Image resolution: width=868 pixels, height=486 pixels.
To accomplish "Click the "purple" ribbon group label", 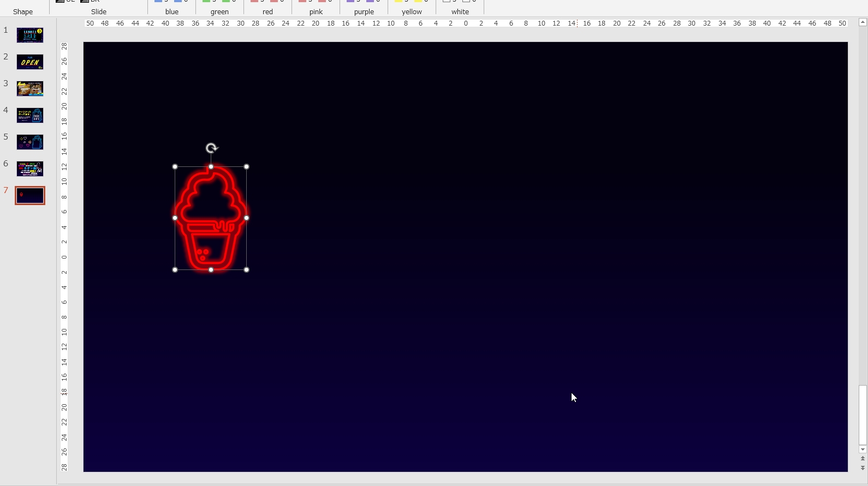I will (364, 11).
